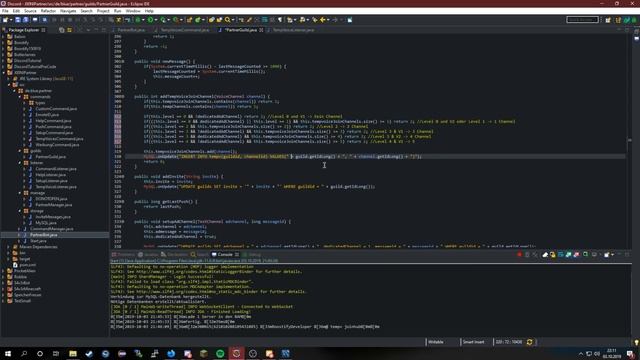
Task: Select the Package Explorer tab
Action: 23,30
